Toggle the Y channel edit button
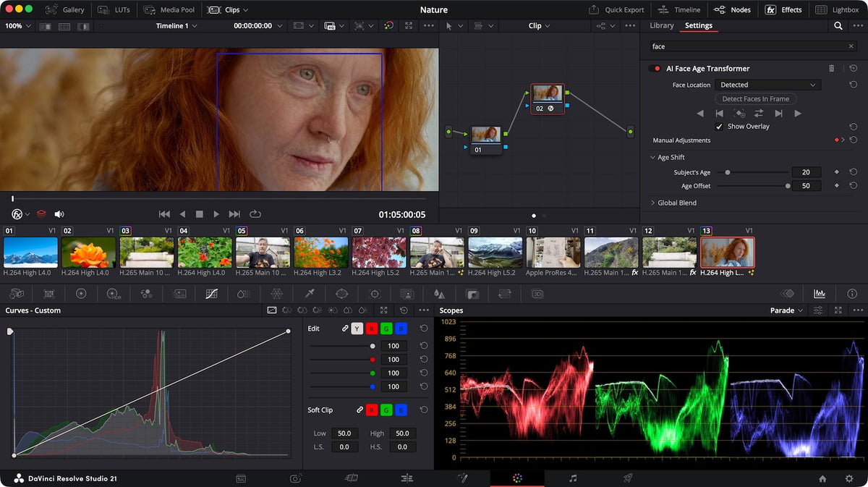This screenshot has height=487, width=868. point(357,329)
